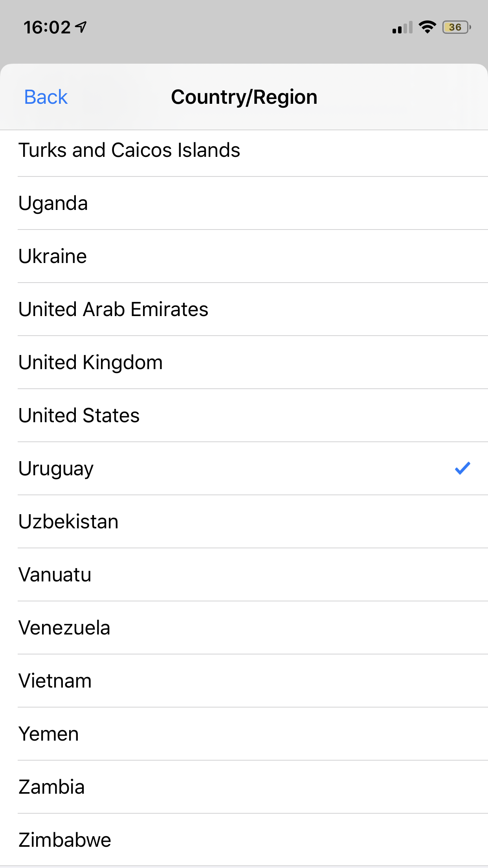The height and width of the screenshot is (868, 488).
Task: Select Venezuela
Action: (64, 628)
